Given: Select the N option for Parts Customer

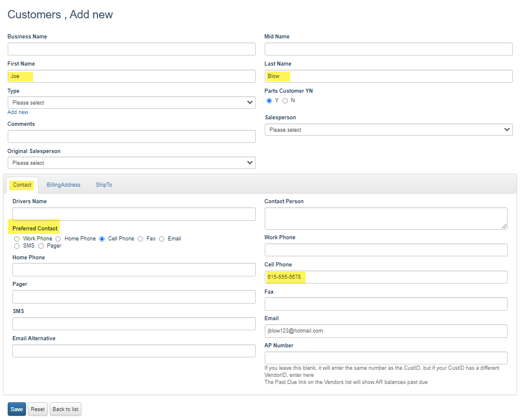Looking at the screenshot, I should click(285, 101).
